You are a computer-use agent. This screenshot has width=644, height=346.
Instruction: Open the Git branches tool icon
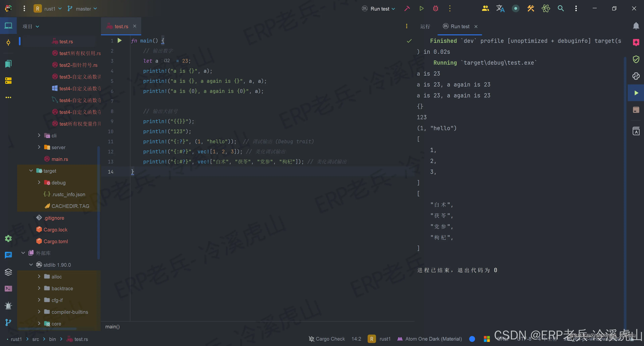click(x=8, y=322)
